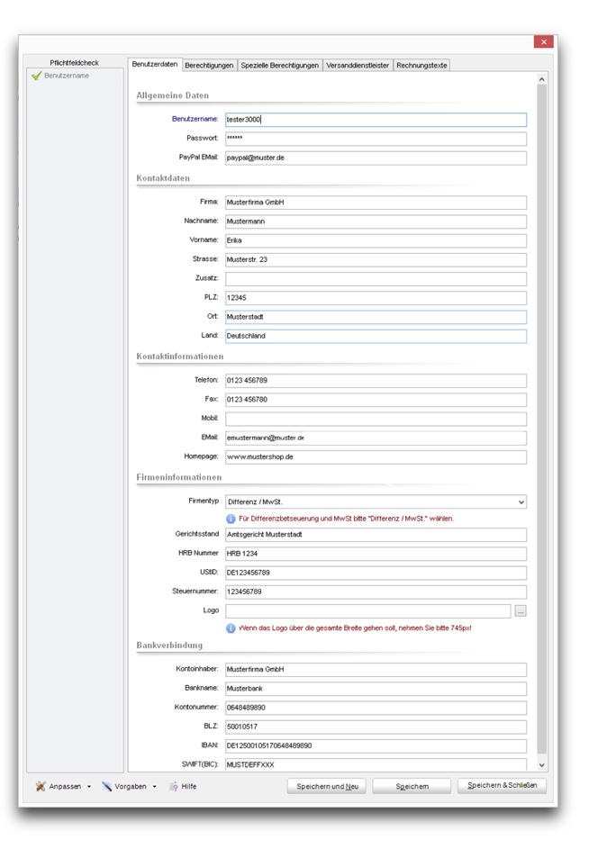Click the info icon under Logo field
This screenshot has height=849, width=616.
tap(231, 628)
